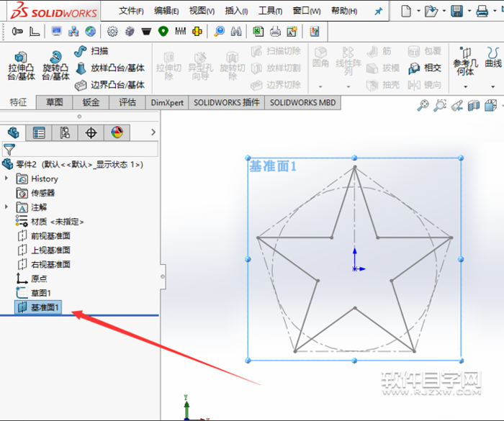Expand the 注解 annotations node
504x421 pixels.
(7, 207)
